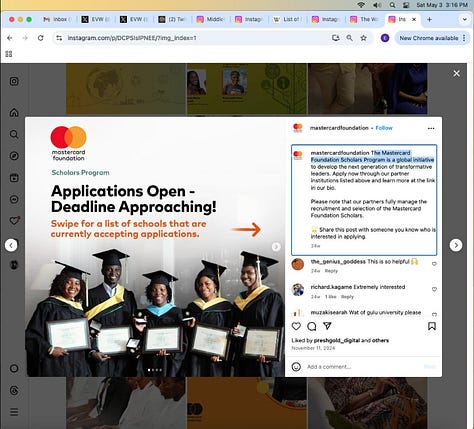This screenshot has width=474, height=429.
Task: Open the zoom magnifier in address bar
Action: 349,38
